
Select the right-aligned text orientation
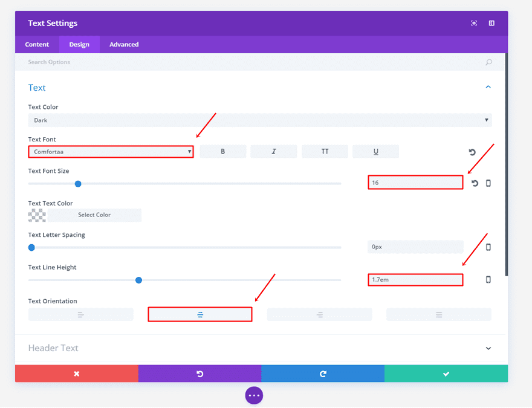click(x=319, y=314)
